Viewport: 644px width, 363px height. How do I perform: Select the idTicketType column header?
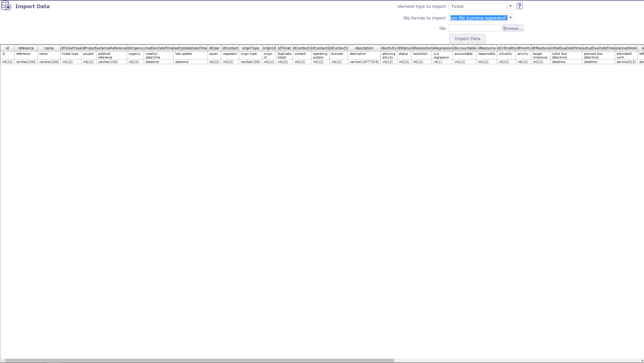(x=71, y=48)
